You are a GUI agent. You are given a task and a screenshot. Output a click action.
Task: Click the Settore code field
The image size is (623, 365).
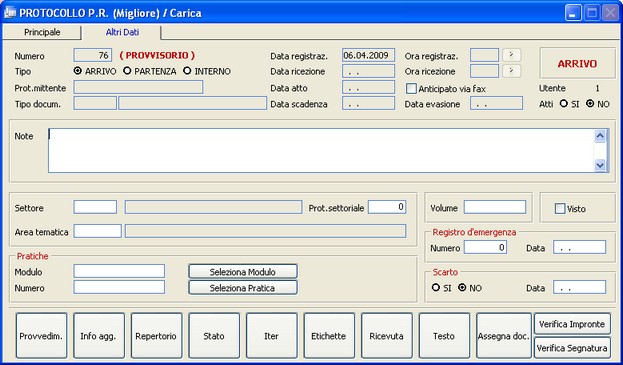point(95,207)
